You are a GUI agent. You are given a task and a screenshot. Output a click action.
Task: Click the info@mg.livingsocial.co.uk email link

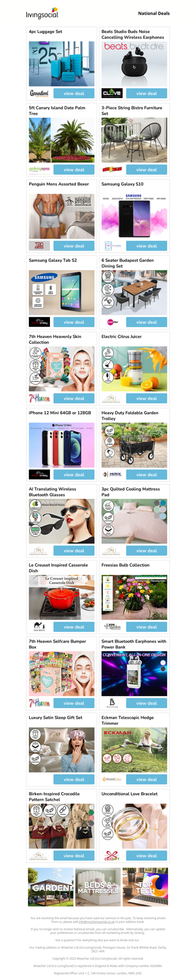click(97, 922)
